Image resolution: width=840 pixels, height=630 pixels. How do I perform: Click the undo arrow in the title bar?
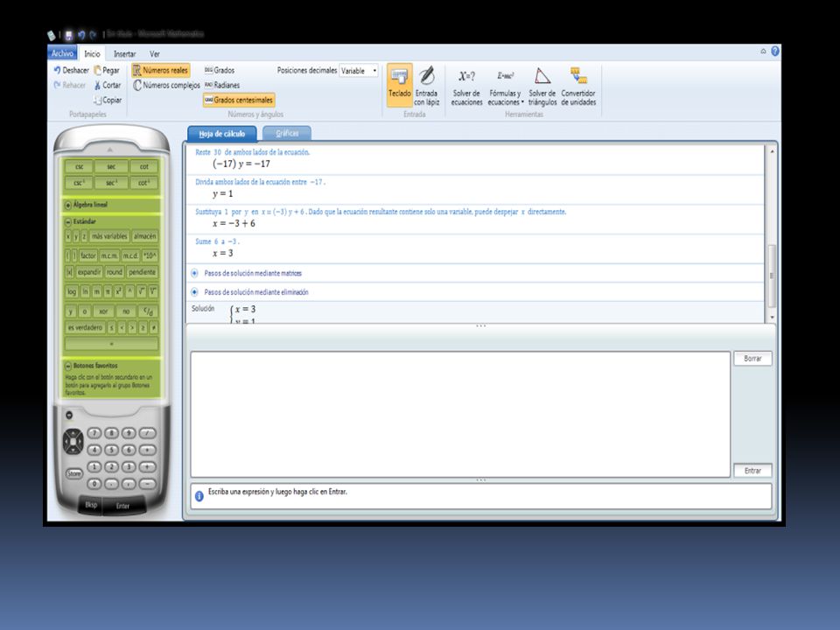click(x=81, y=35)
